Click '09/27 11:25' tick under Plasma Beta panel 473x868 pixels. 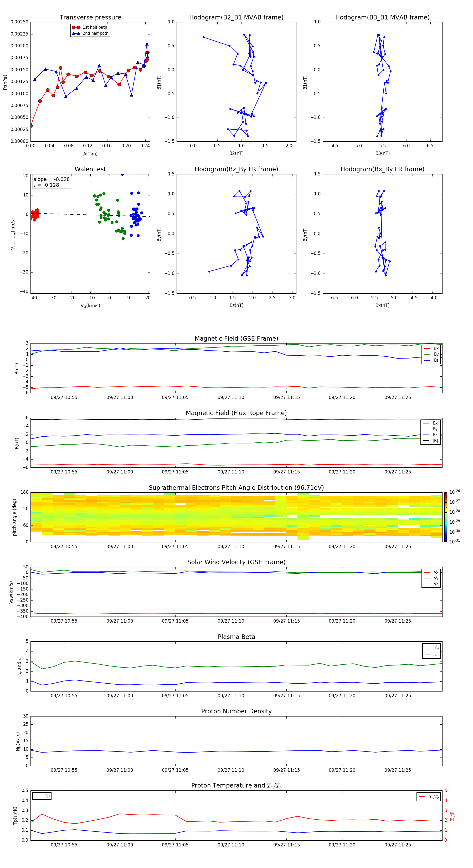[398, 695]
